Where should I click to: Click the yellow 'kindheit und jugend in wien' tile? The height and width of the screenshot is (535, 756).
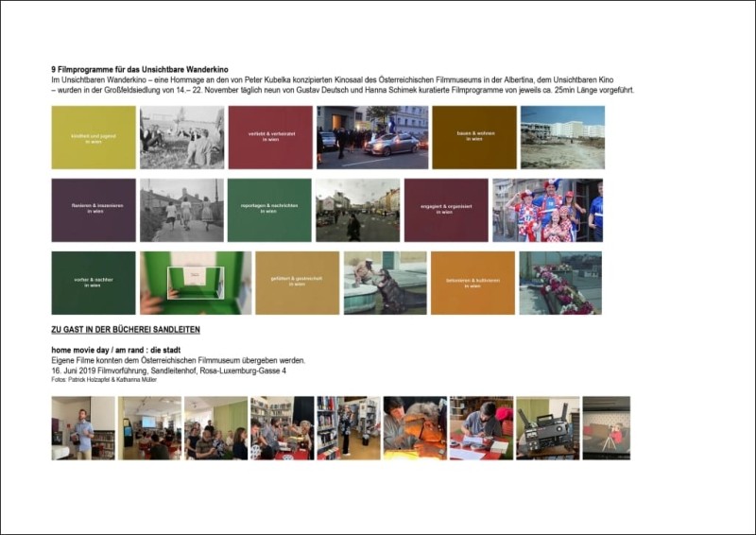coord(94,137)
